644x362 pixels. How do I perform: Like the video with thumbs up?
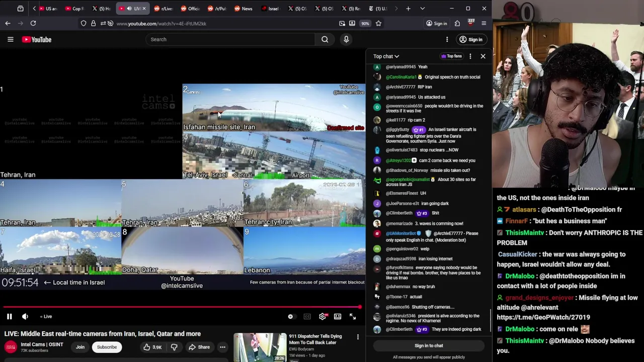151,347
